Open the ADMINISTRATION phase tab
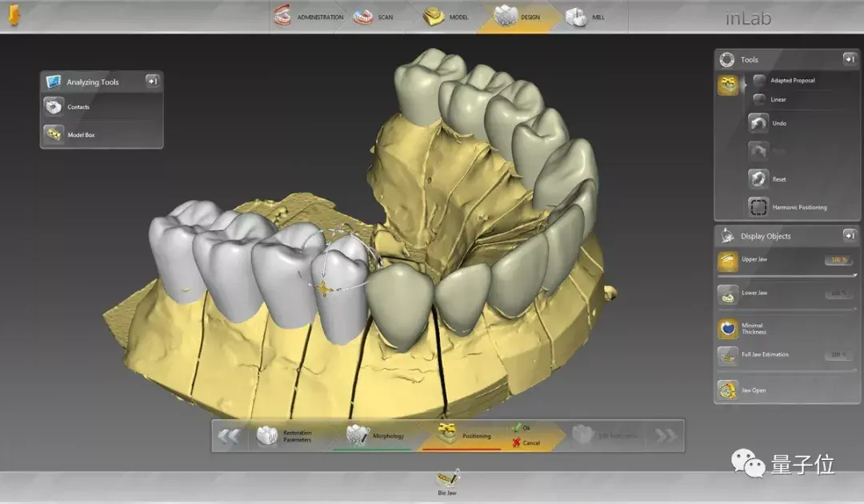This screenshot has width=864, height=504. [x=309, y=17]
